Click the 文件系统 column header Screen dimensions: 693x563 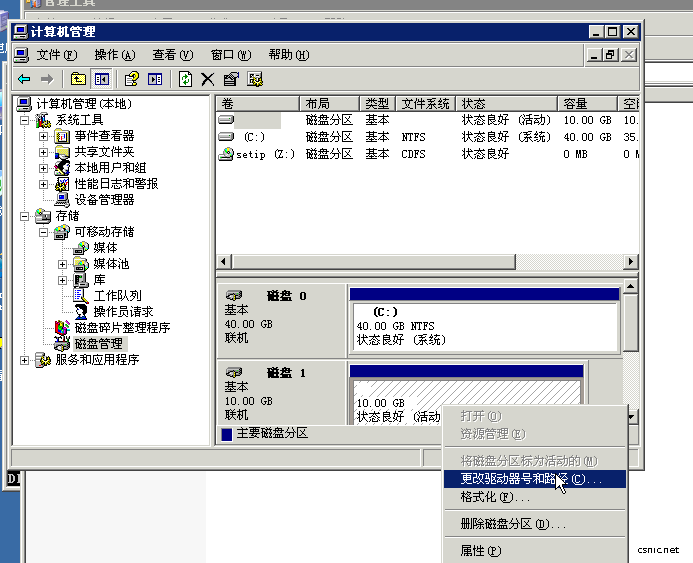425,104
